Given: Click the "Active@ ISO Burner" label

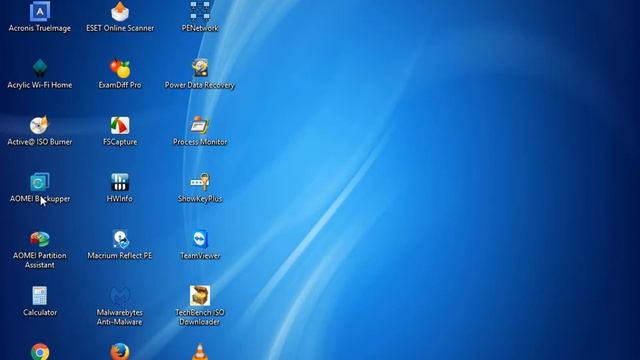Looking at the screenshot, I should [40, 142].
